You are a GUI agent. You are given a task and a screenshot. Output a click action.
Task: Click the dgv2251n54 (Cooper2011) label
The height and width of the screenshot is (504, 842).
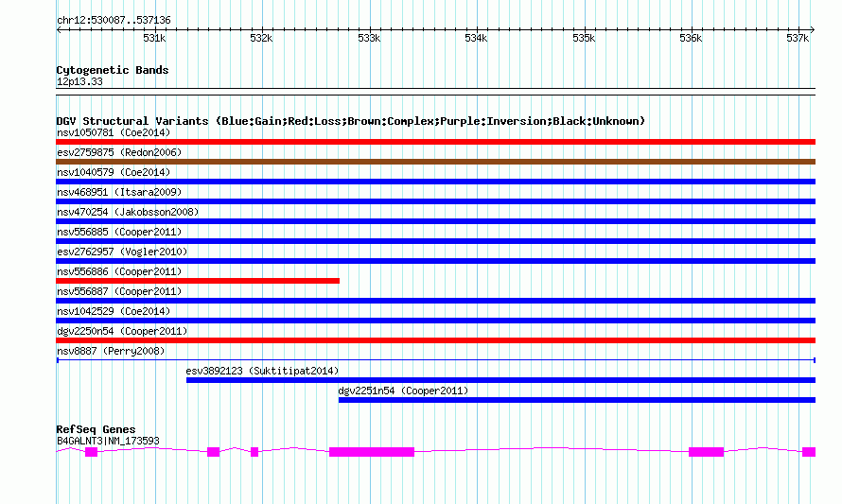[x=403, y=391]
